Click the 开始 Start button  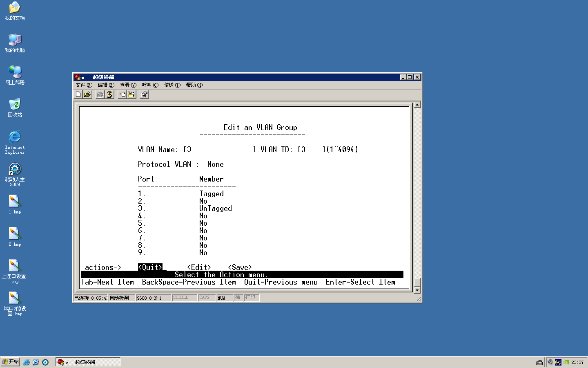coord(10,362)
